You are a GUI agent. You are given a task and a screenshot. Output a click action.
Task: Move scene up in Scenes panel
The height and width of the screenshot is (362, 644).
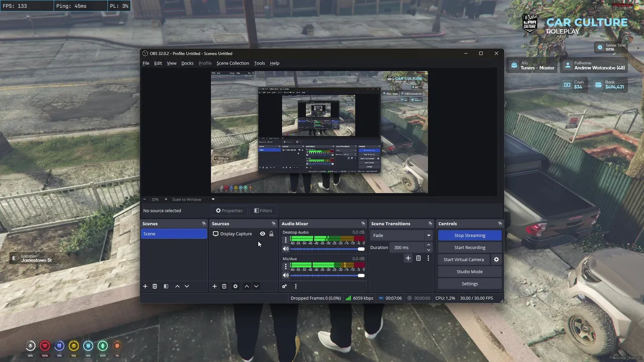click(177, 286)
